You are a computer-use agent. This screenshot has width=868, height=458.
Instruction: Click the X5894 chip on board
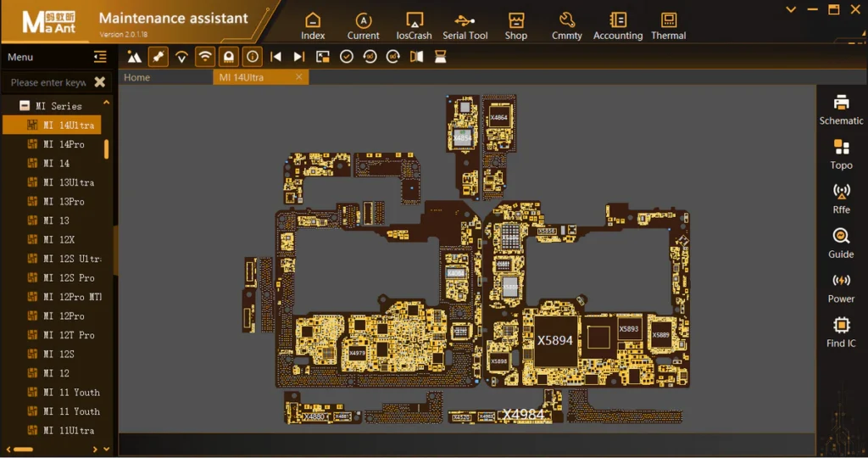(x=555, y=341)
